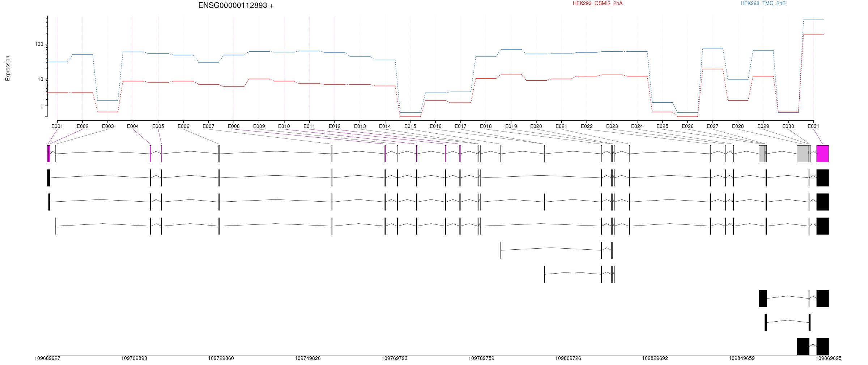Screen dimensions: 868x365
Task: Click exon label E031
Action: 813,126
